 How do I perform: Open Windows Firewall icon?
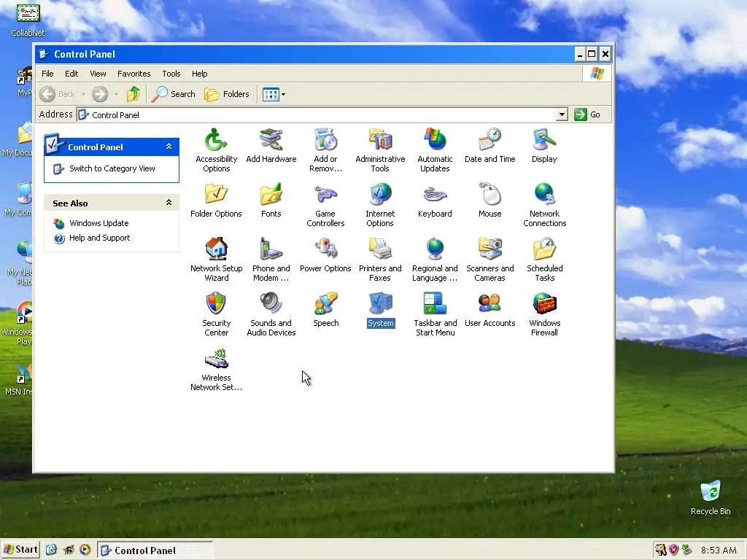tap(544, 314)
